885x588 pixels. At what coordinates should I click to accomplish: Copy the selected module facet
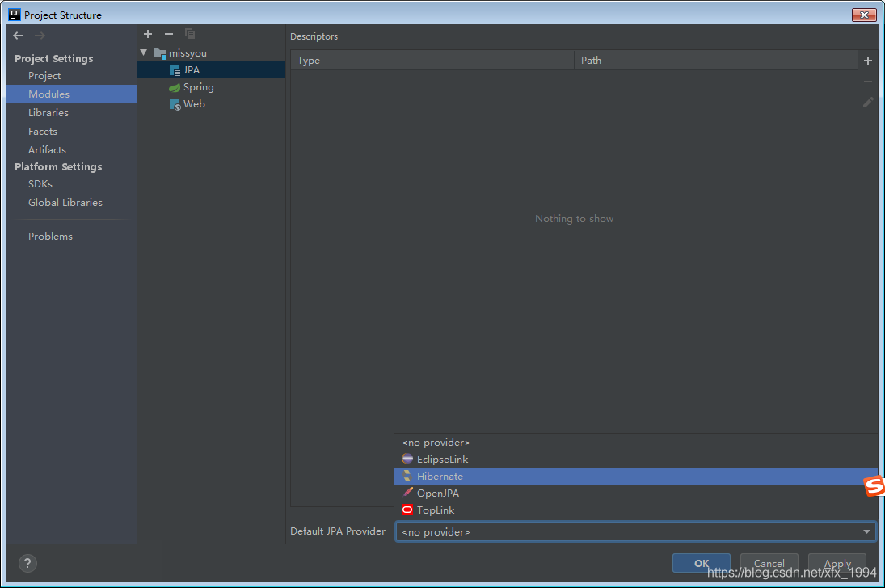click(190, 34)
